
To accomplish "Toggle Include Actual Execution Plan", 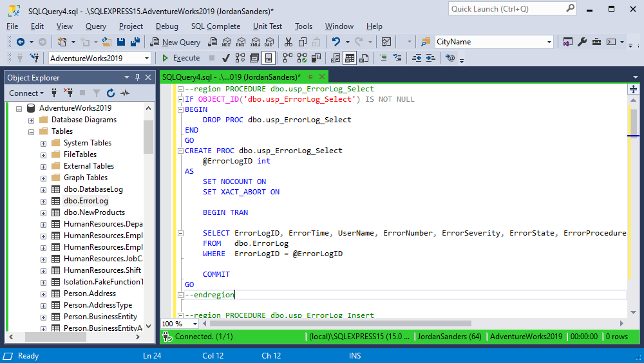I will click(287, 59).
